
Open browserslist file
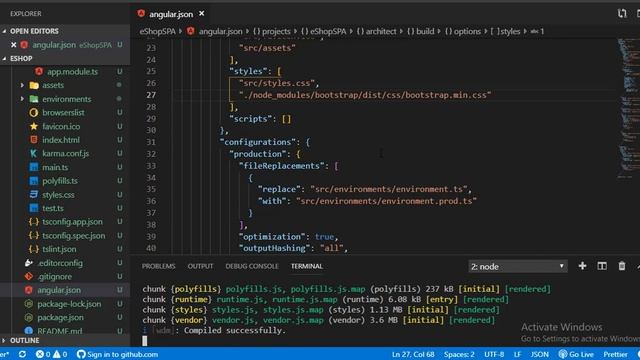pyautogui.click(x=63, y=112)
